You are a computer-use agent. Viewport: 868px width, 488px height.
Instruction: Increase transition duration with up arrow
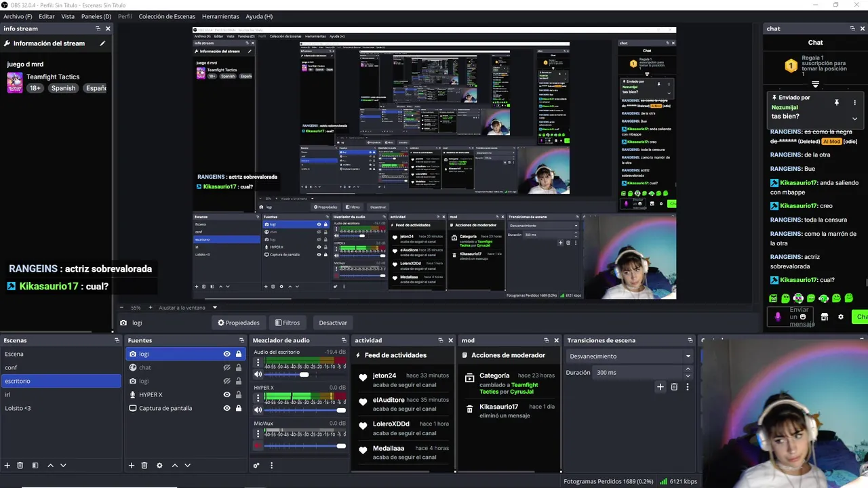pyautogui.click(x=688, y=369)
